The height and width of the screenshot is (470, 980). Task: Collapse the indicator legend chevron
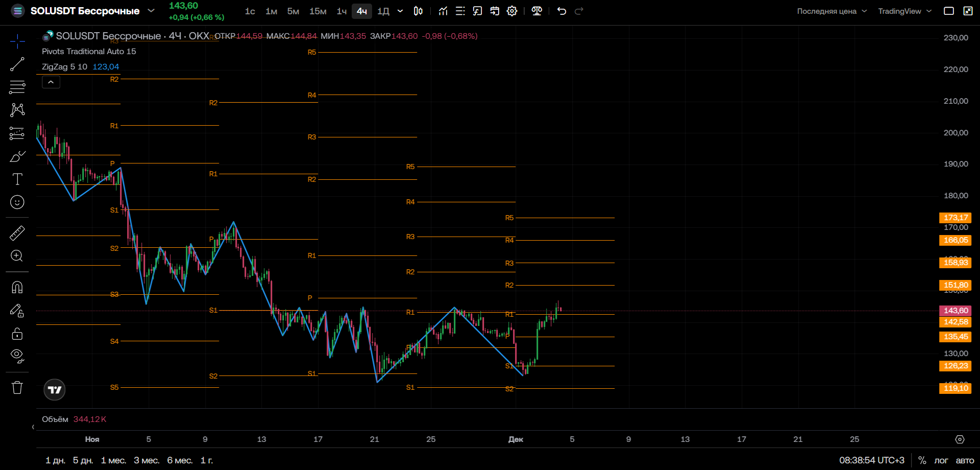[51, 82]
